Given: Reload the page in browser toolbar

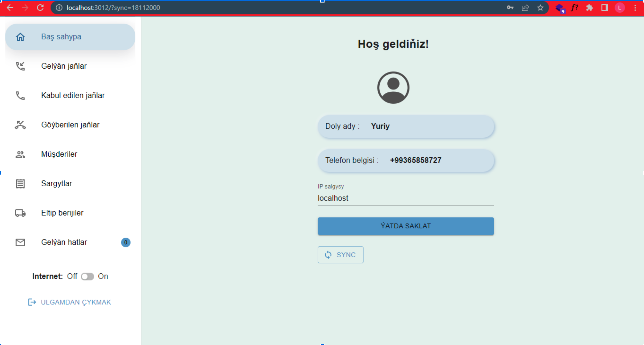Looking at the screenshot, I should [x=40, y=8].
